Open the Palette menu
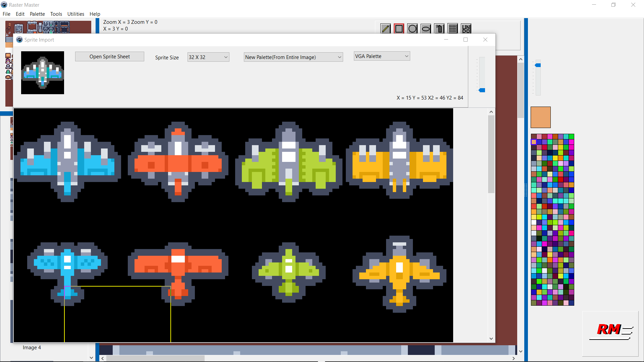644x362 pixels. 37,14
